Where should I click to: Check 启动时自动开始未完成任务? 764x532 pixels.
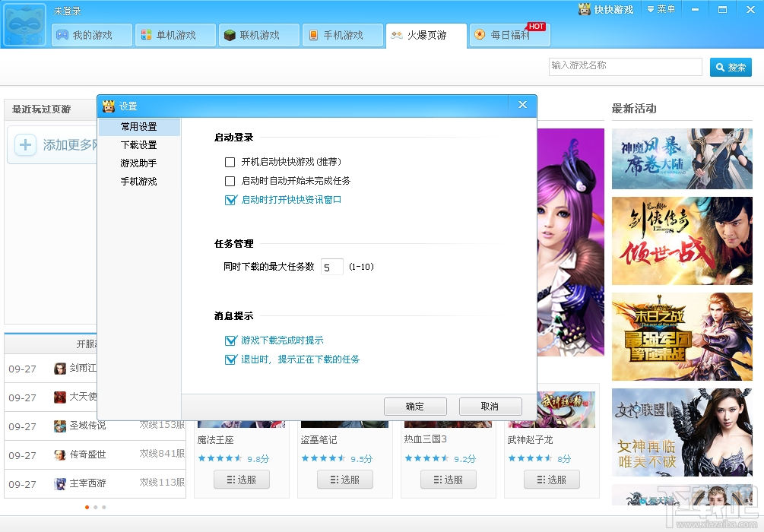[x=230, y=182]
